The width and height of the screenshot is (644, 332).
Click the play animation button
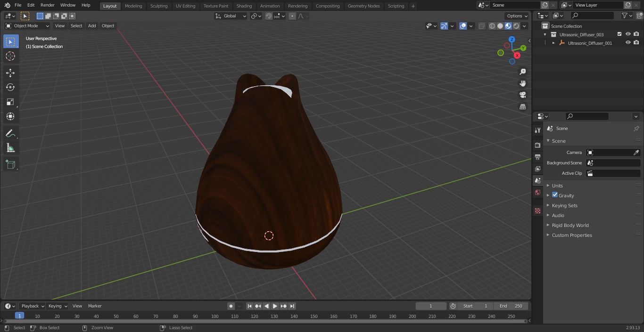click(275, 306)
